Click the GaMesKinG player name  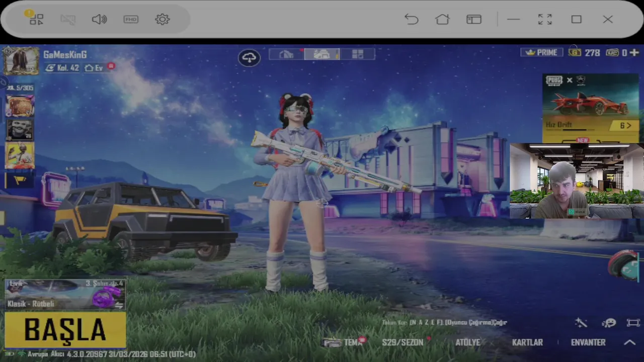pyautogui.click(x=65, y=54)
